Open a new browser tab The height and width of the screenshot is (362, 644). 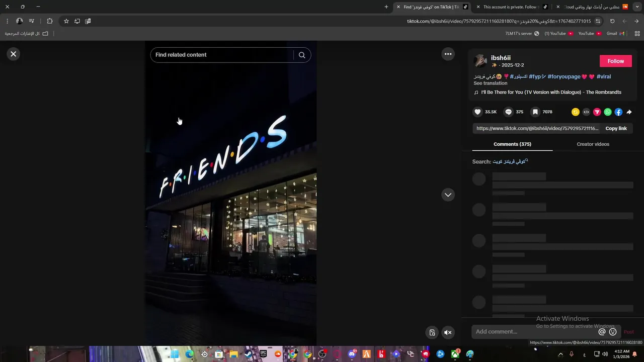386,7
